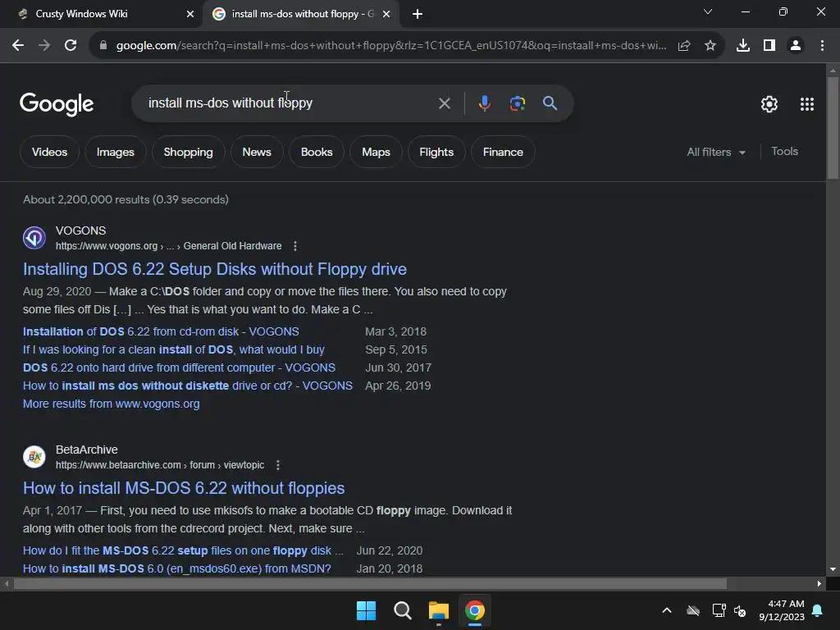Go back with the browser back arrow
Viewport: 840px width, 630px height.
coord(18,46)
